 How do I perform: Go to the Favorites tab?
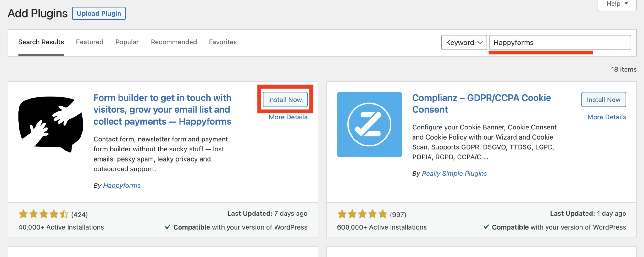pyautogui.click(x=223, y=42)
